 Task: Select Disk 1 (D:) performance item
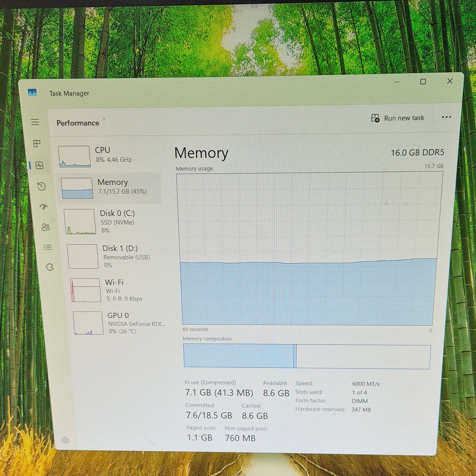(x=115, y=256)
